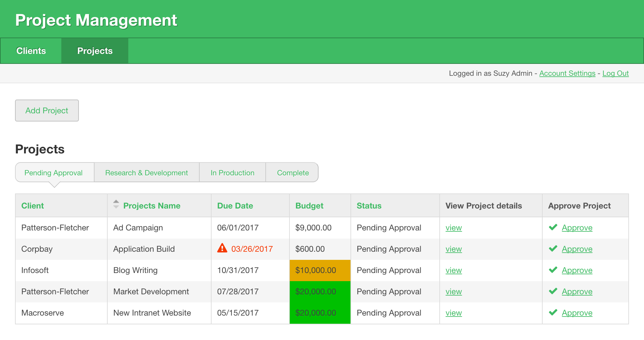Switch to Research & Development filter tab
This screenshot has height=340, width=644.
[146, 173]
